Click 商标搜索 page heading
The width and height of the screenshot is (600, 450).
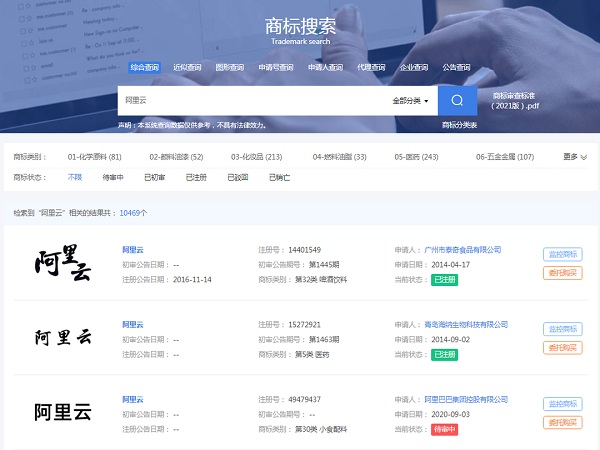tap(300, 26)
